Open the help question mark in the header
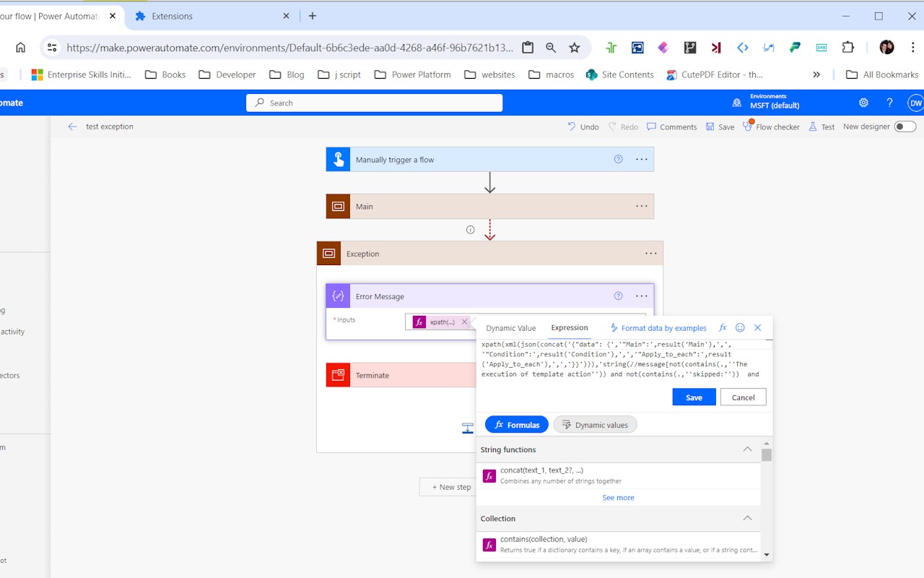 click(889, 103)
